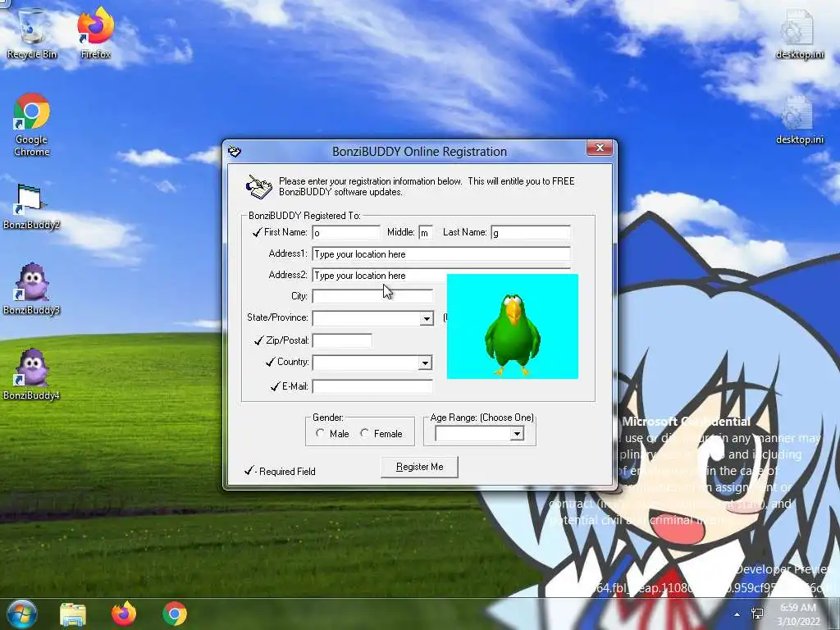This screenshot has height=630, width=840.
Task: Click the registration notepad icon in dialog
Action: [x=258, y=186]
